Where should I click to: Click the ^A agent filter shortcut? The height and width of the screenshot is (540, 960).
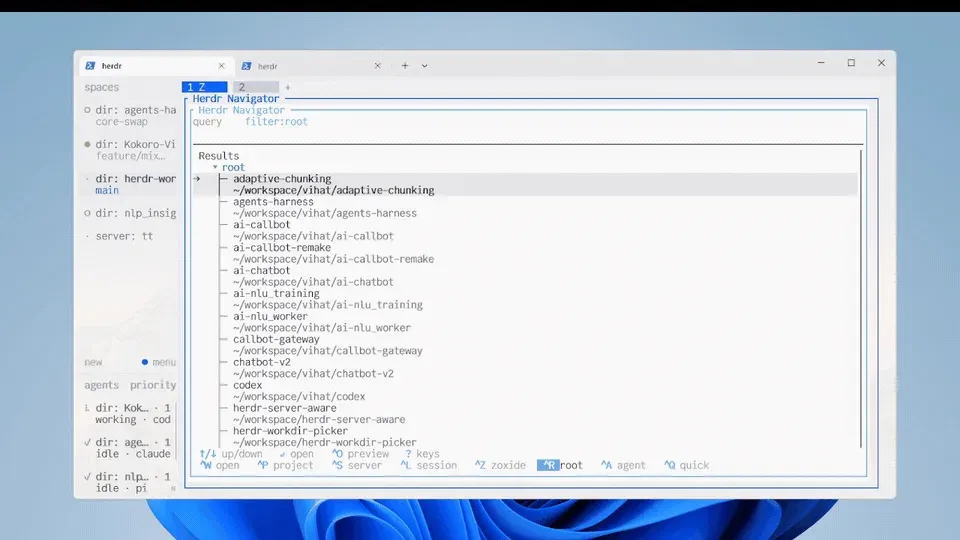623,465
